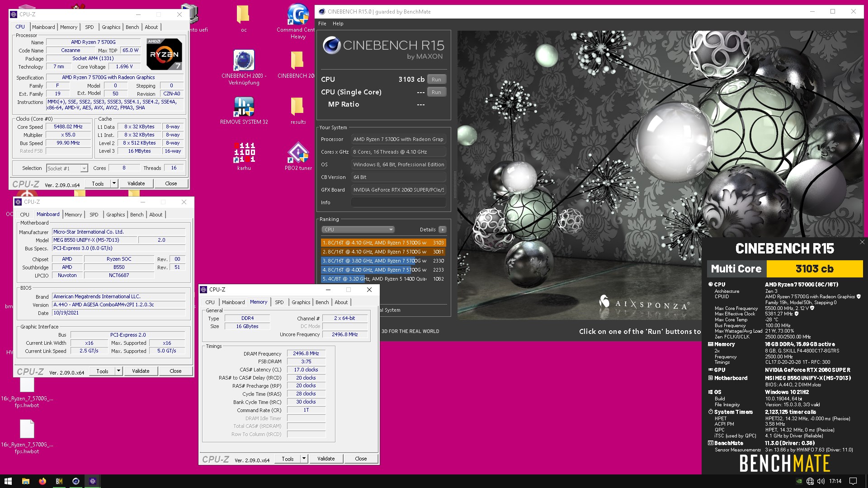This screenshot has width=868, height=488.
Task: Click Validate in the top CPU-Z window
Action: coord(136,183)
